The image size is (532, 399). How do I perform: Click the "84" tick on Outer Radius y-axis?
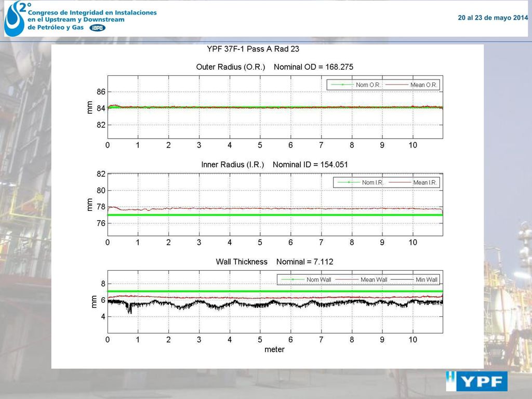click(x=101, y=108)
